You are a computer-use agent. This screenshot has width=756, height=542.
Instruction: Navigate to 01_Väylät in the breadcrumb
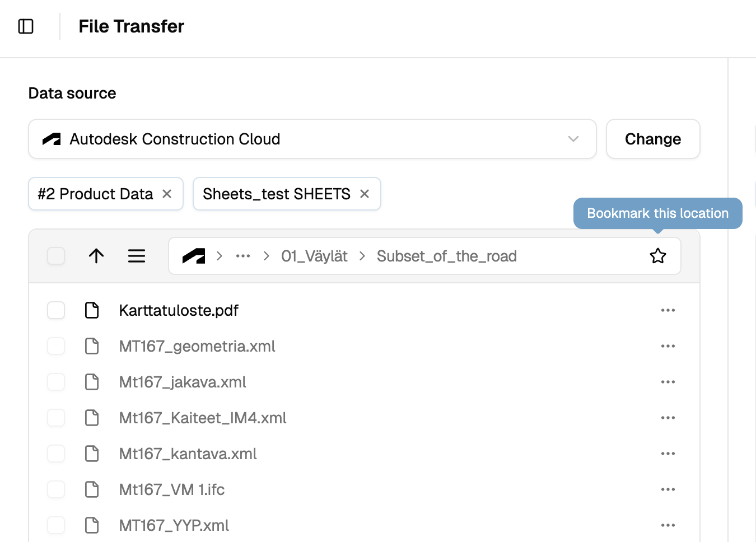click(x=314, y=256)
